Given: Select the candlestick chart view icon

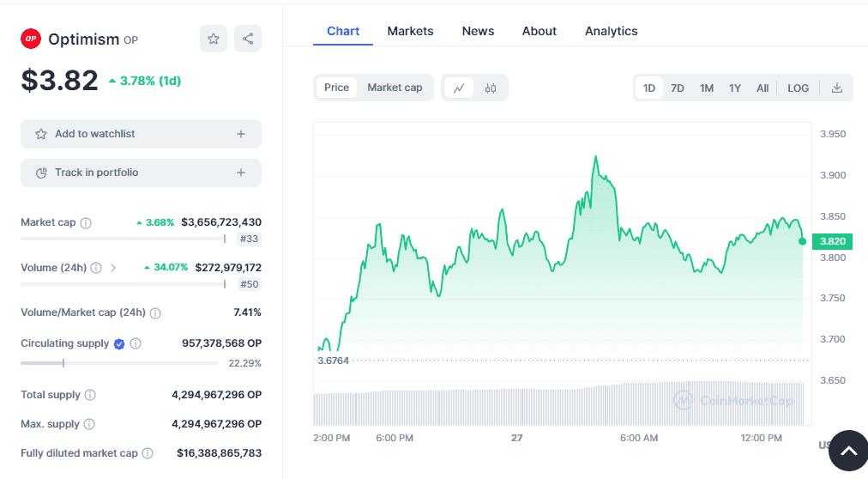Looking at the screenshot, I should tap(491, 88).
